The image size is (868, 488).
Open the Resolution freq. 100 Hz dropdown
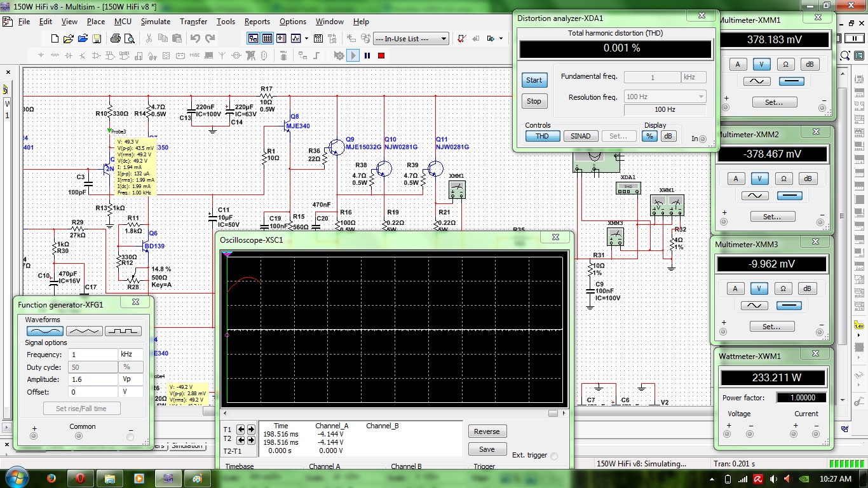665,97
